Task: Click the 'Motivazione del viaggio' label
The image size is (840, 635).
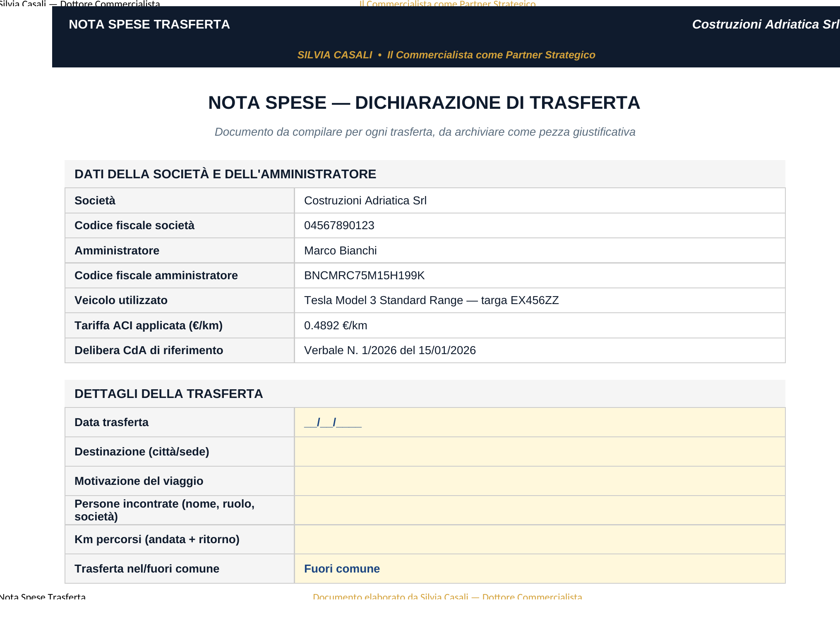Action: [x=139, y=481]
